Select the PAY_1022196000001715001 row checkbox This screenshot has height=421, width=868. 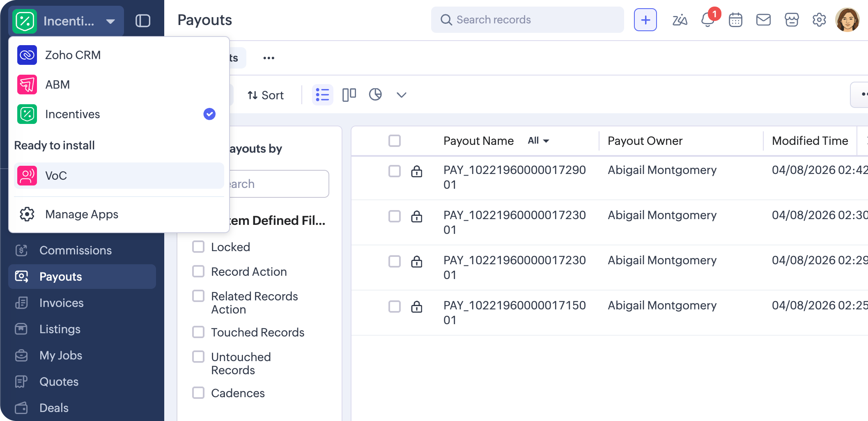tap(395, 307)
